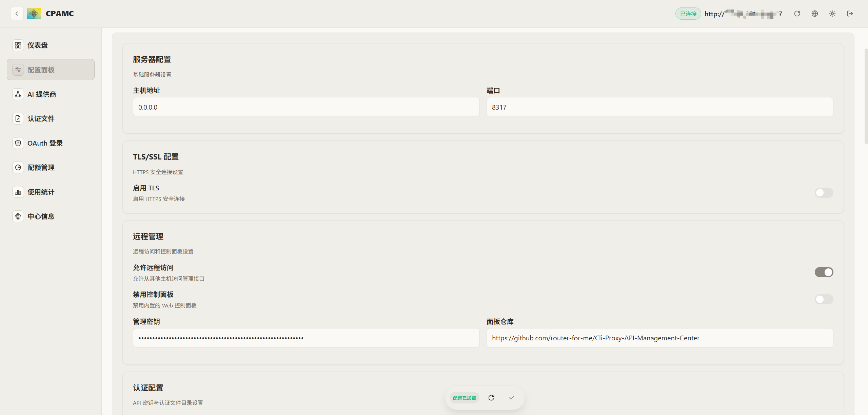Click the 远程管理 section heading
The height and width of the screenshot is (415, 868).
148,237
